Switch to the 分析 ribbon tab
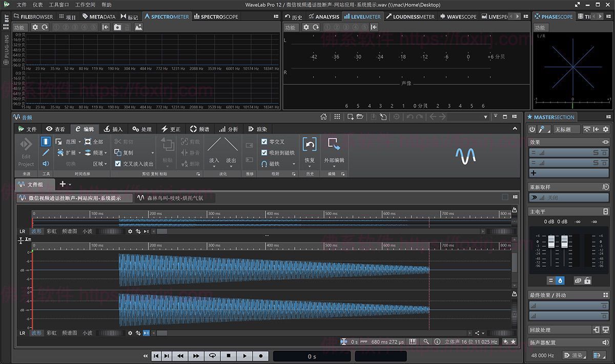 (228, 130)
